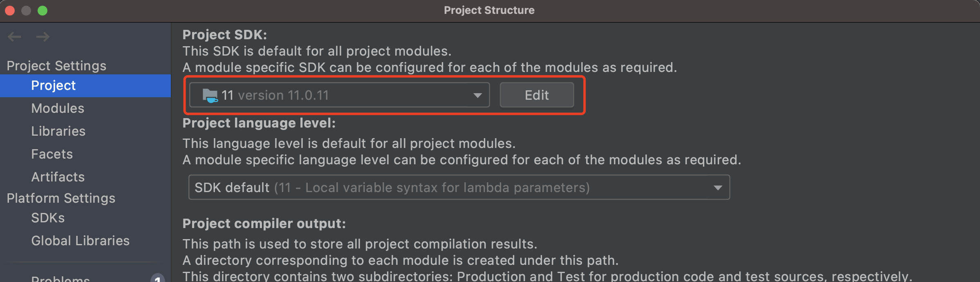Expand the SDK dropdown arrow
The height and width of the screenshot is (282, 980).
coord(477,96)
